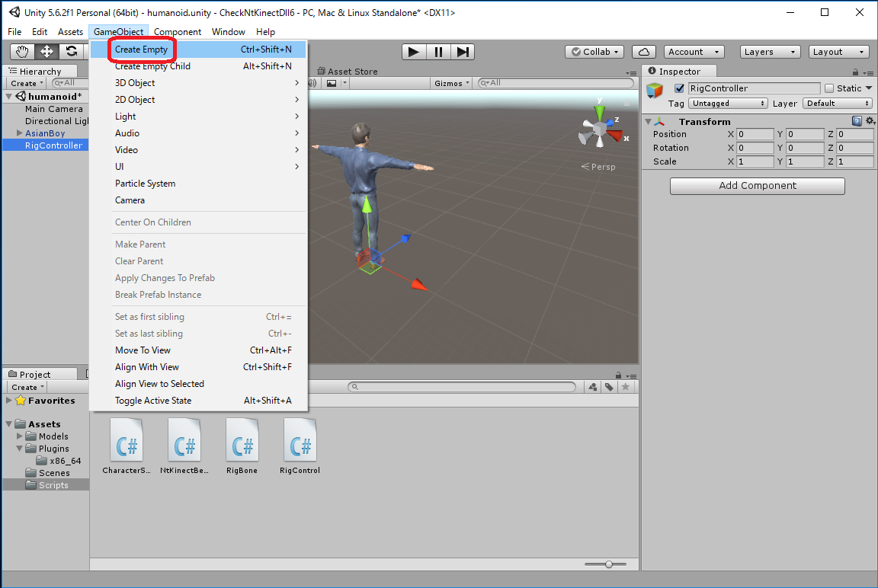This screenshot has height=588, width=878.
Task: Select the Move tool in toolbar
Action: (46, 52)
